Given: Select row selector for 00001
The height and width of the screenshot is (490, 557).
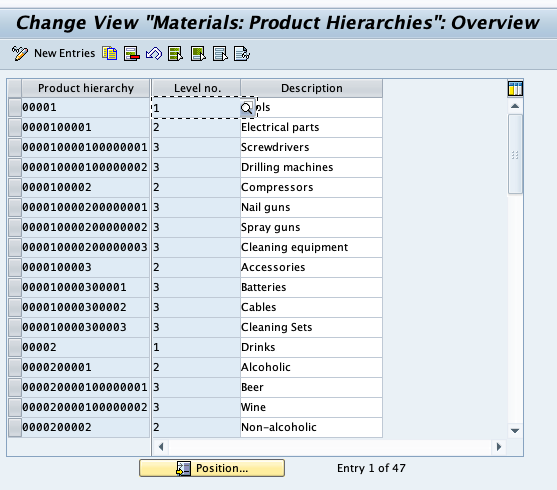Looking at the screenshot, I should (x=15, y=108).
